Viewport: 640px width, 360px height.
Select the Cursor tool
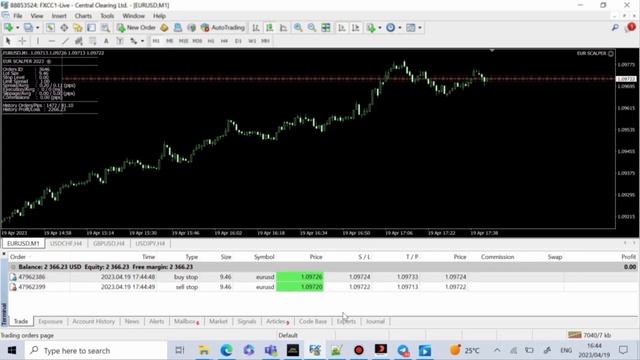(x=8, y=41)
